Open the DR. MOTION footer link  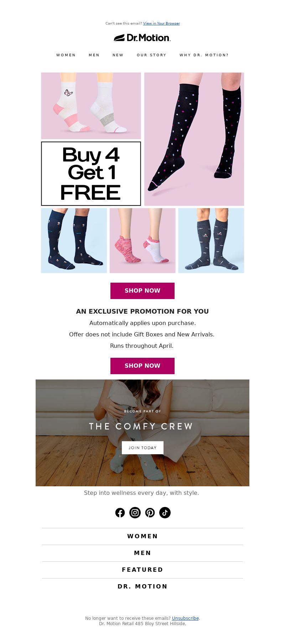tap(142, 587)
